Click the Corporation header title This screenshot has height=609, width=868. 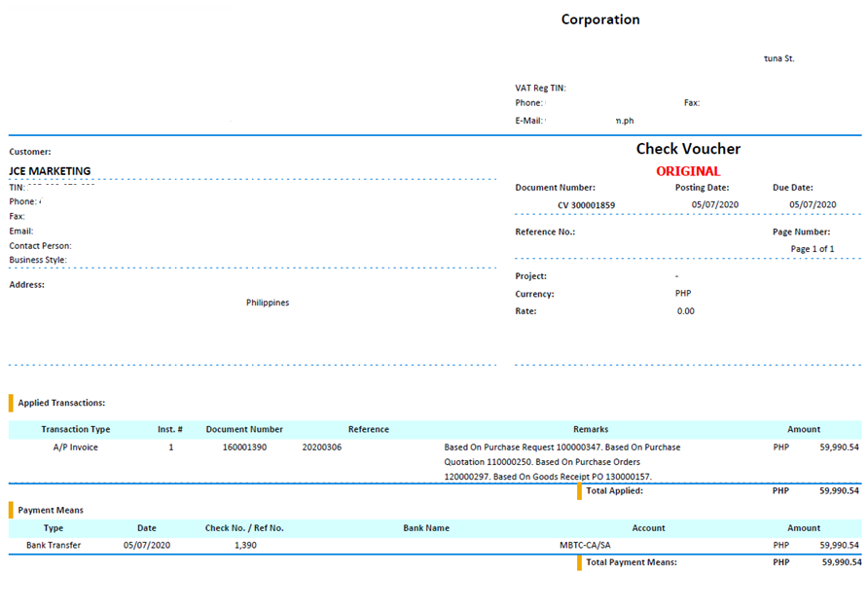[x=600, y=19]
